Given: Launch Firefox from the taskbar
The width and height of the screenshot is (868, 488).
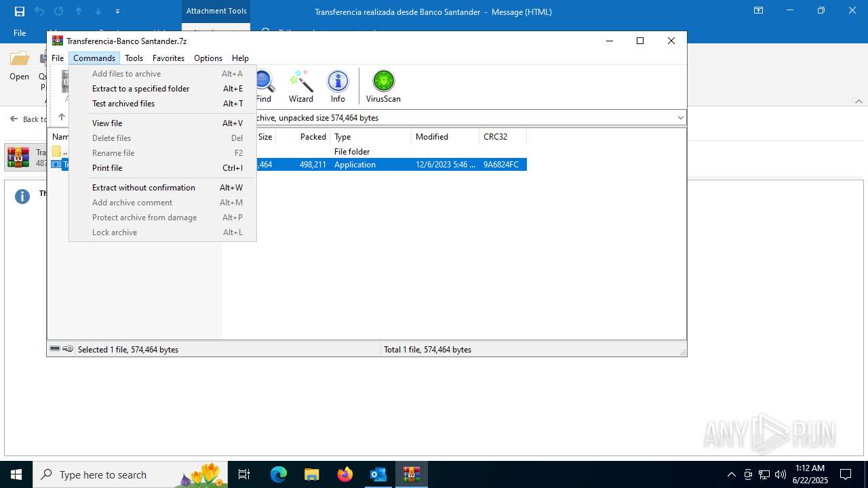Looking at the screenshot, I should click(x=345, y=474).
